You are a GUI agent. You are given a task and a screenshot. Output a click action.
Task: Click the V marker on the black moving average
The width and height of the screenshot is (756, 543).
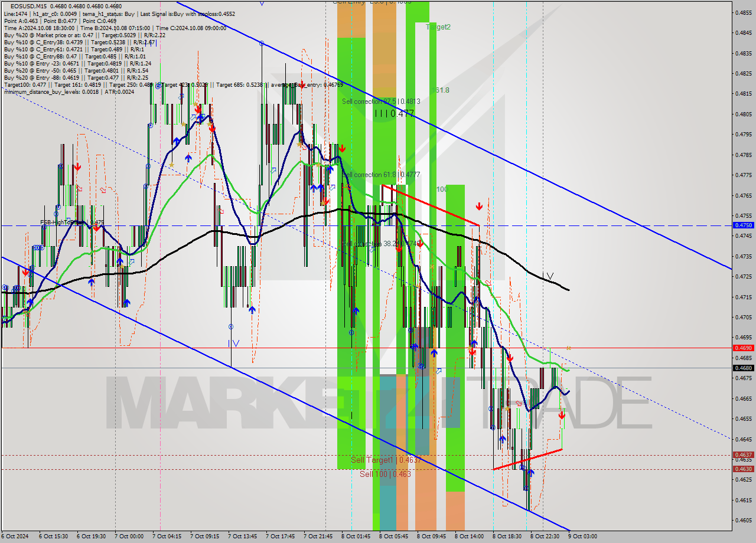(550, 276)
